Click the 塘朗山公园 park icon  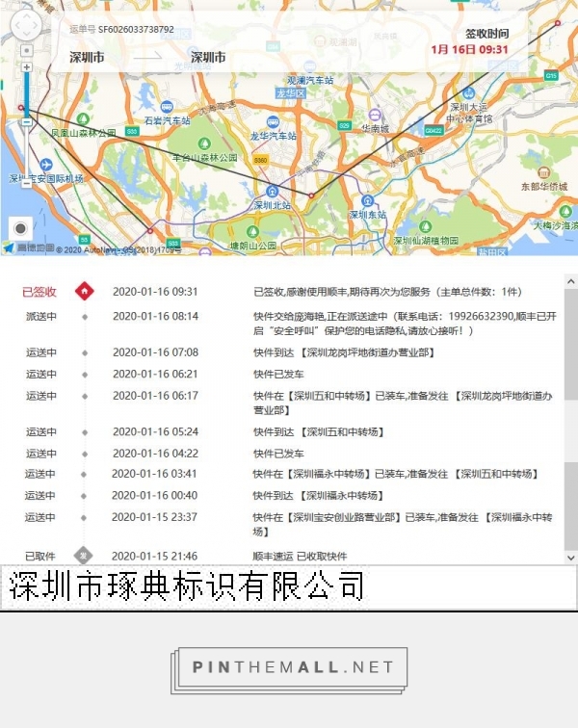tap(252, 231)
